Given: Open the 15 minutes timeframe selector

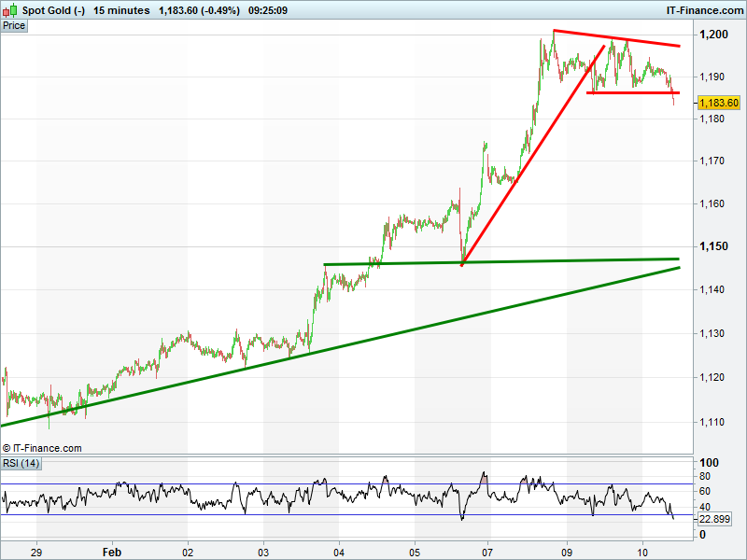Looking at the screenshot, I should 121,10.
